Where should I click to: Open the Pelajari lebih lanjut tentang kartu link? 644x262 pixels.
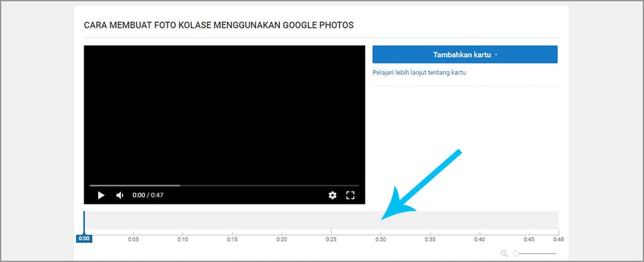pyautogui.click(x=419, y=72)
